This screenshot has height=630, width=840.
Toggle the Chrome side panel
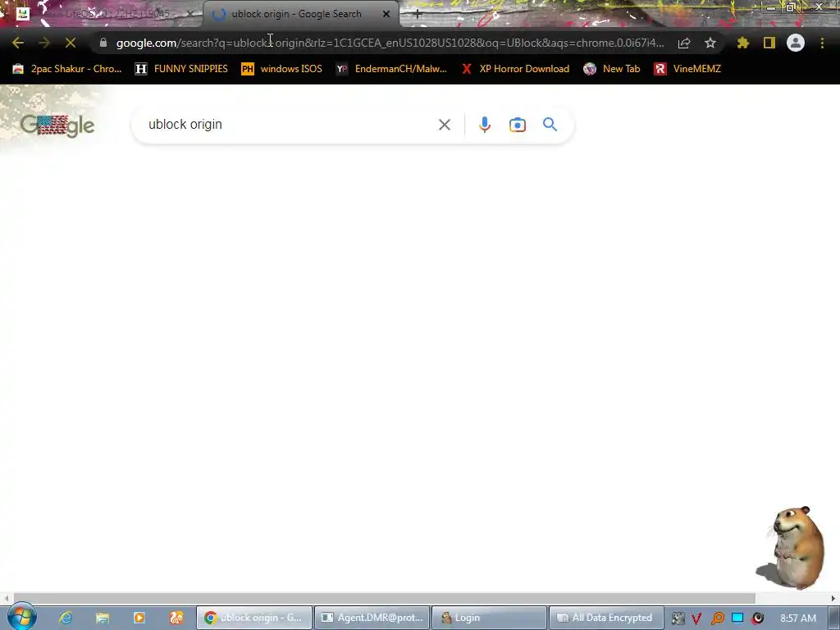click(769, 43)
